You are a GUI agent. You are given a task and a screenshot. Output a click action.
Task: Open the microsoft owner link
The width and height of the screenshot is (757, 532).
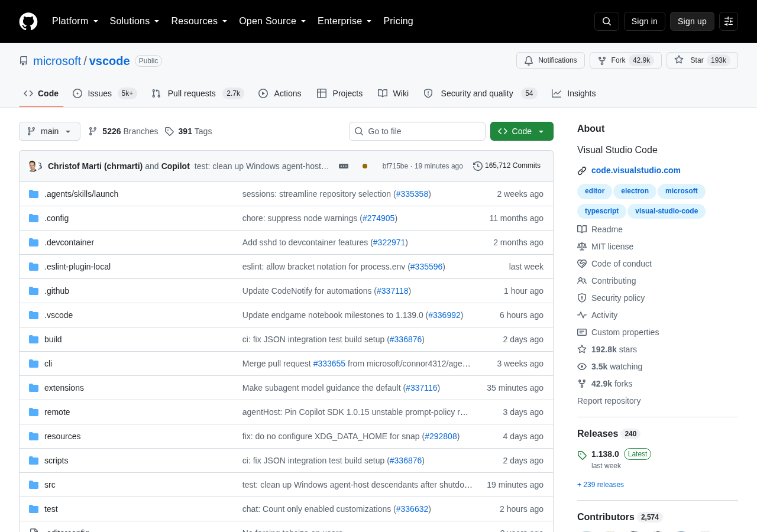tap(57, 61)
